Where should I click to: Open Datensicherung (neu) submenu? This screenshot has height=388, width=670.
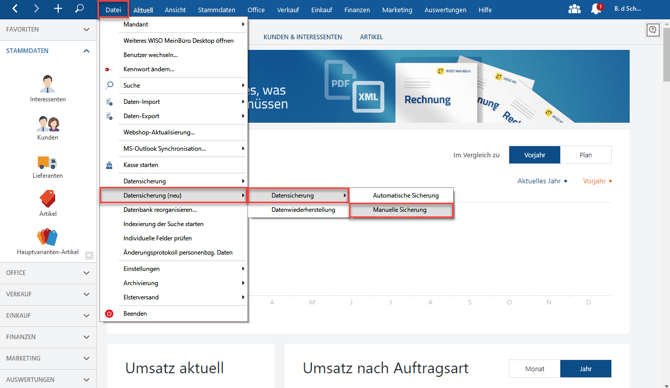coord(174,195)
